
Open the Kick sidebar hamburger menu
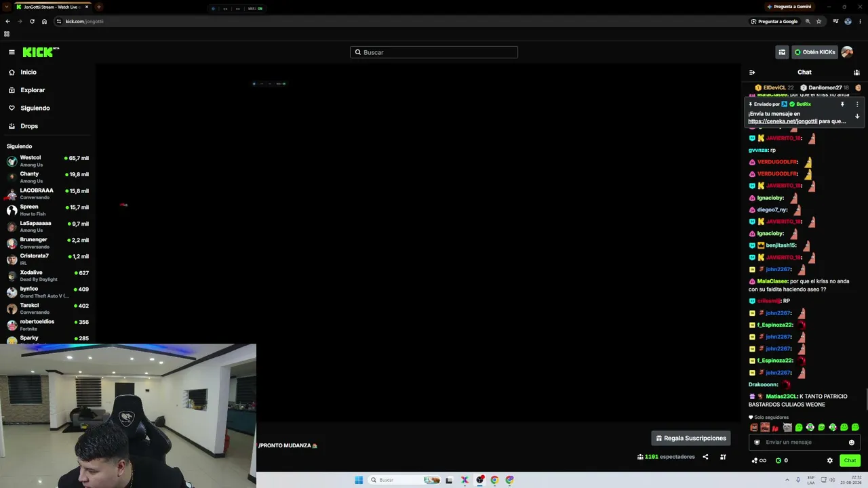click(12, 52)
